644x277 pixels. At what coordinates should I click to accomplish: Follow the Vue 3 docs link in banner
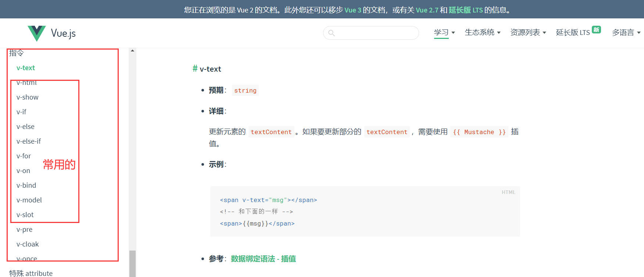pos(353,10)
